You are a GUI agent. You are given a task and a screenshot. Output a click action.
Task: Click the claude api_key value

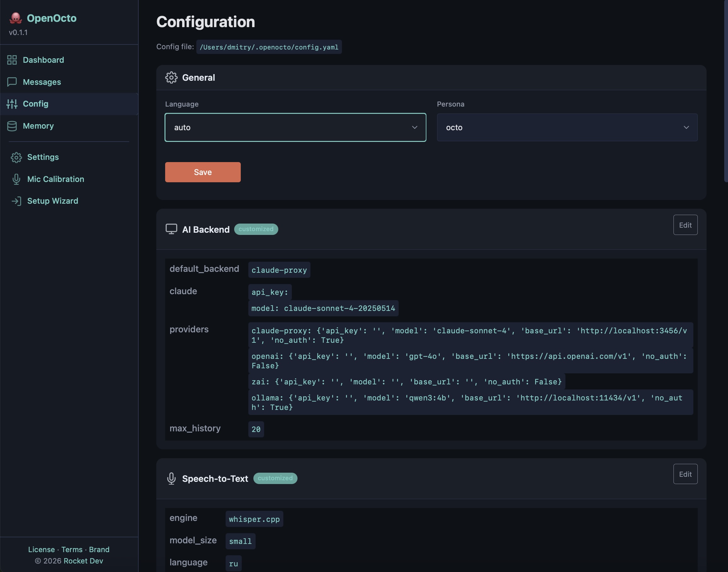(270, 292)
